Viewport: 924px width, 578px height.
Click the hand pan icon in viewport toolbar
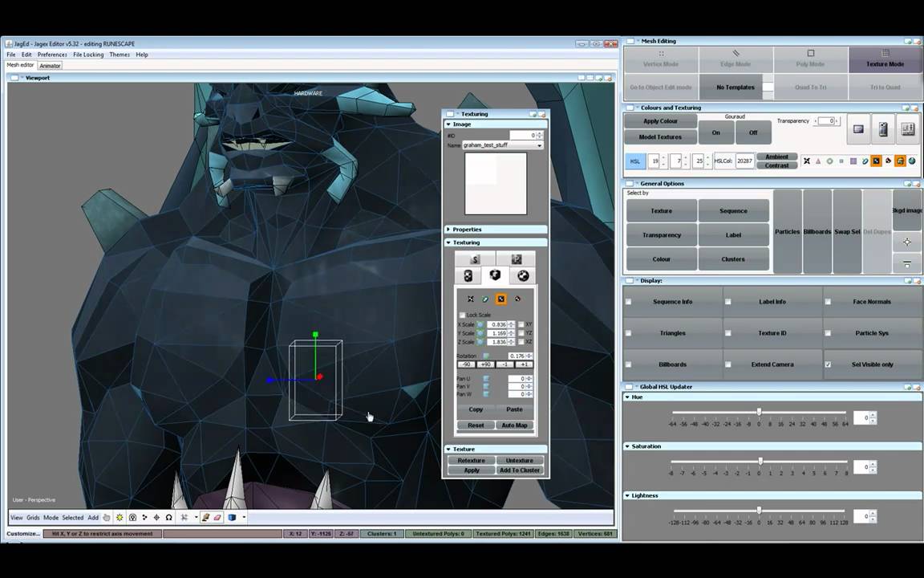107,517
